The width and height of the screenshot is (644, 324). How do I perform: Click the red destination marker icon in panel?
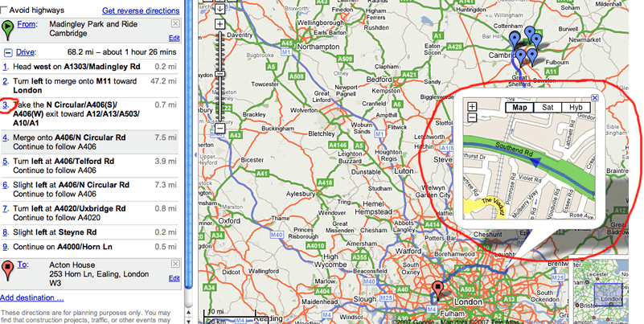[x=7, y=270]
